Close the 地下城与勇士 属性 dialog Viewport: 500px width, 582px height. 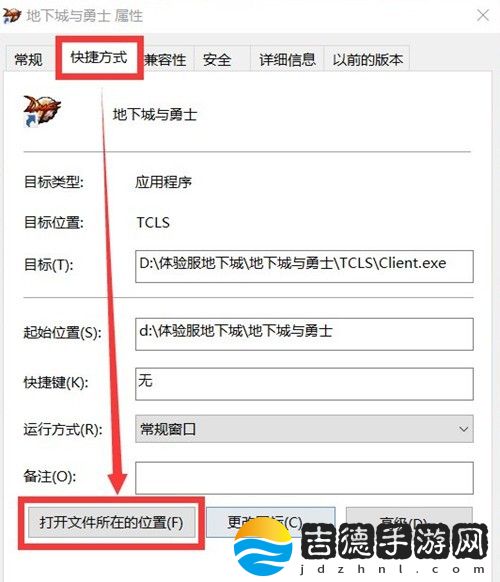click(x=483, y=16)
